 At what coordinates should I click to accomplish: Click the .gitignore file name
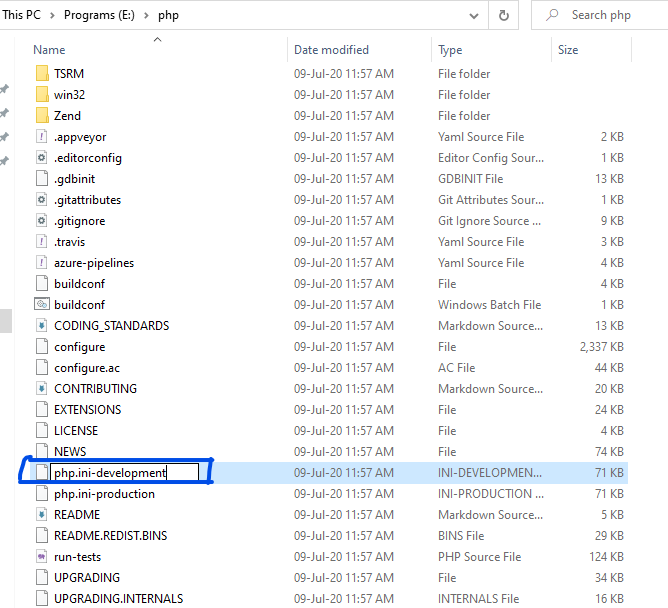[79, 221]
